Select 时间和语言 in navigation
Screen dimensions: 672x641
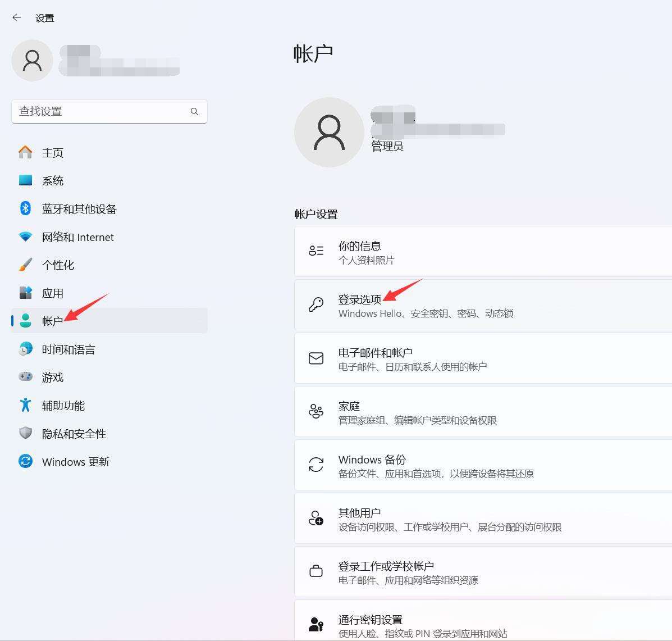coord(68,349)
